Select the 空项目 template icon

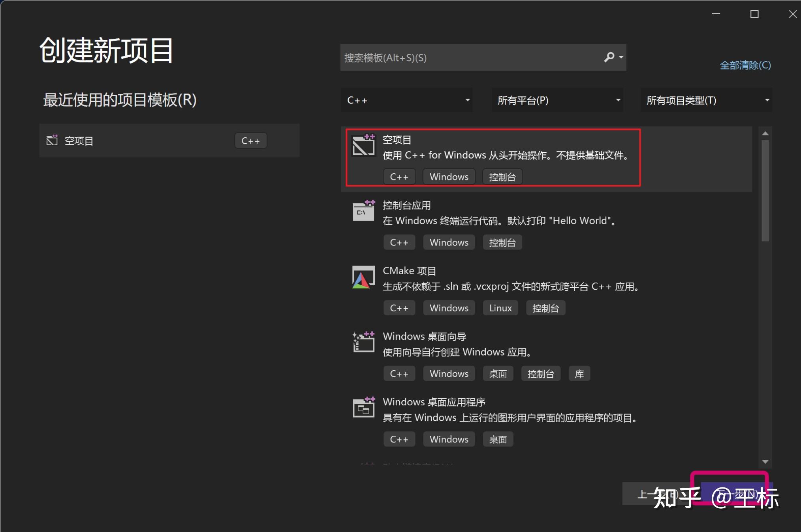tap(363, 145)
